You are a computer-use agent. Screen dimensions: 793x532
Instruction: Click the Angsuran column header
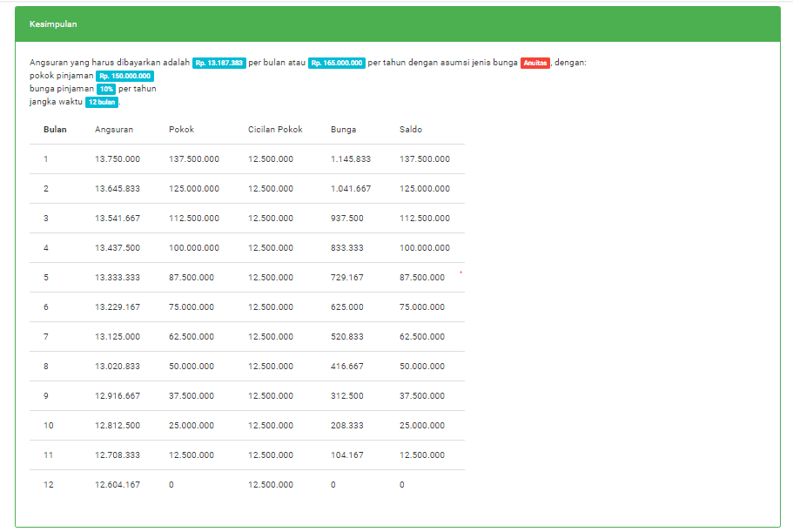pyautogui.click(x=114, y=130)
